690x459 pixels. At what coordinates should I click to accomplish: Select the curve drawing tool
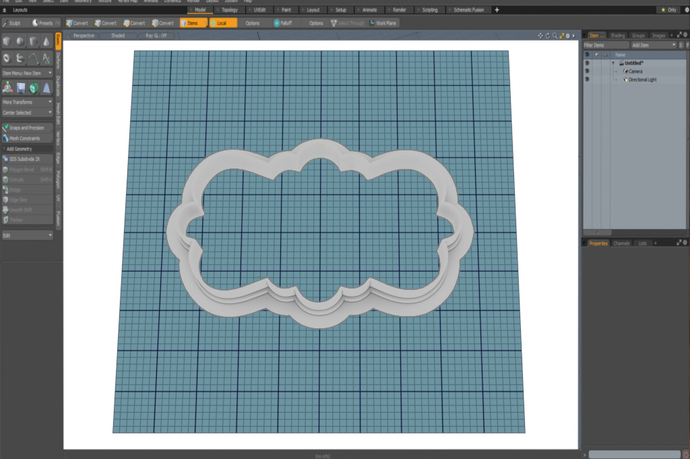[33, 58]
